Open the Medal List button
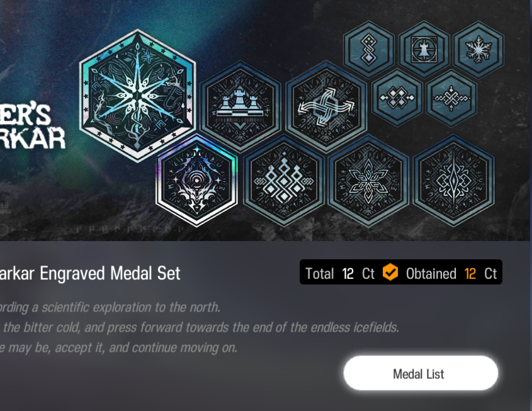This screenshot has height=411, width=532. click(x=421, y=373)
